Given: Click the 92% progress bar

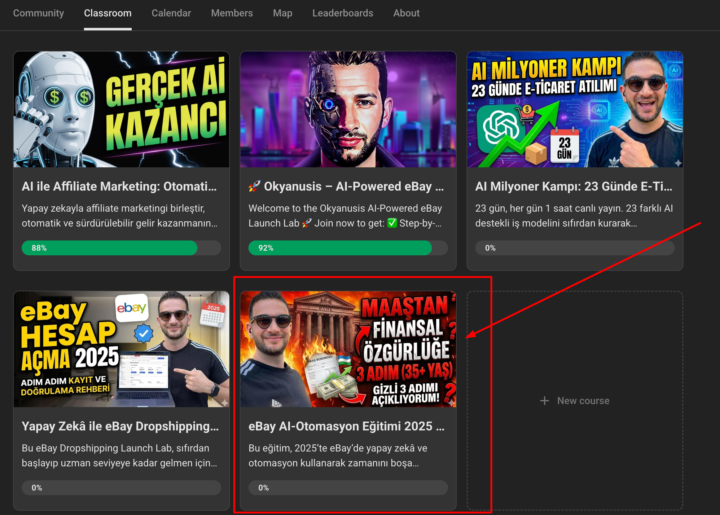Looking at the screenshot, I should click(348, 248).
